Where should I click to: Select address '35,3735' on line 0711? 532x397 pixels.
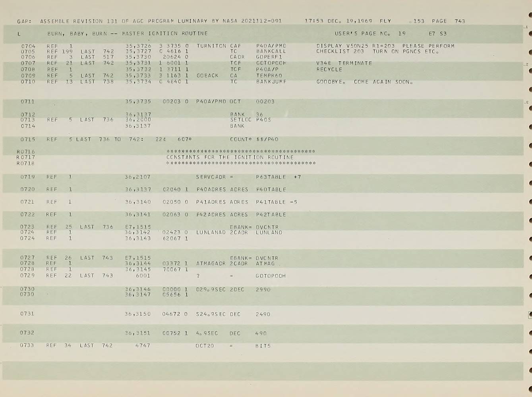[x=138, y=102]
